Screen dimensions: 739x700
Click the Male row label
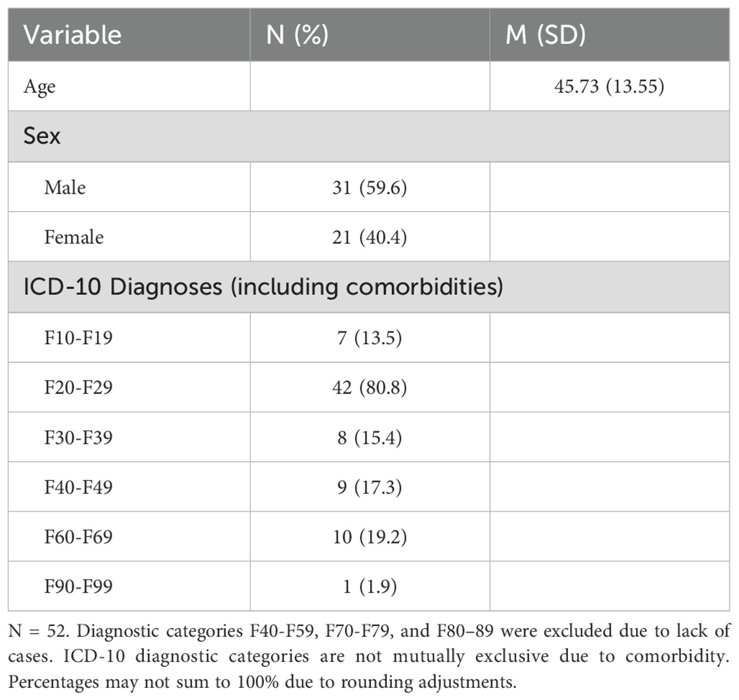(65, 187)
